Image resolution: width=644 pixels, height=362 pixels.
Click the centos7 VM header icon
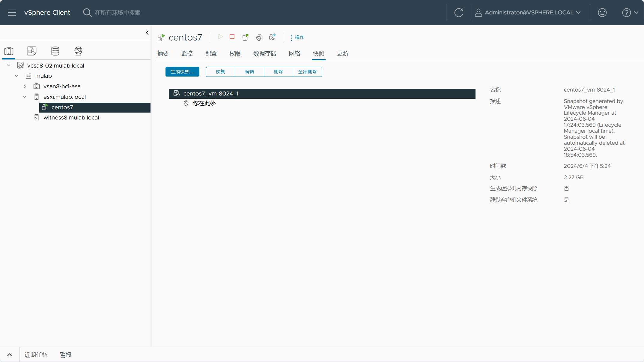tap(161, 38)
